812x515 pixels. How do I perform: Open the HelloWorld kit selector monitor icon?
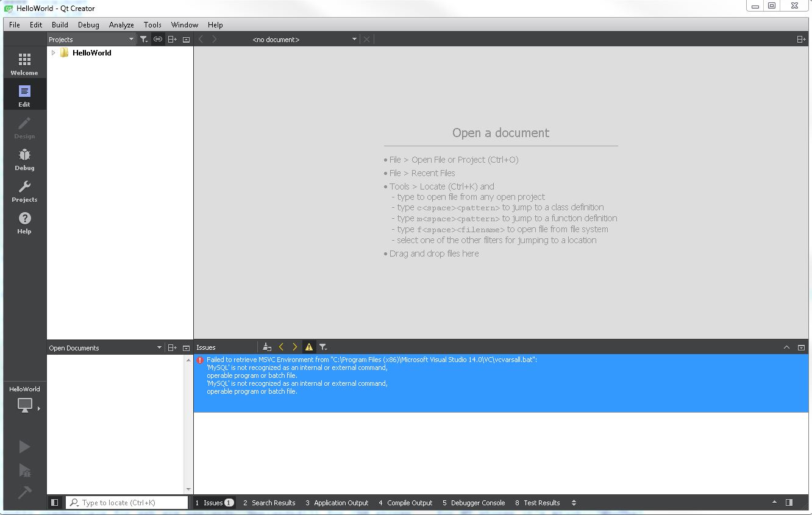24,405
